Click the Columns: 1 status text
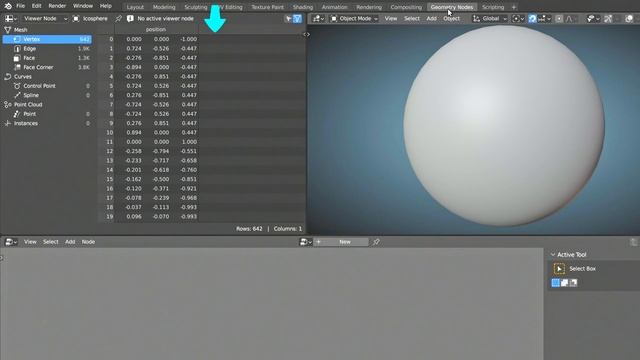 click(288, 229)
